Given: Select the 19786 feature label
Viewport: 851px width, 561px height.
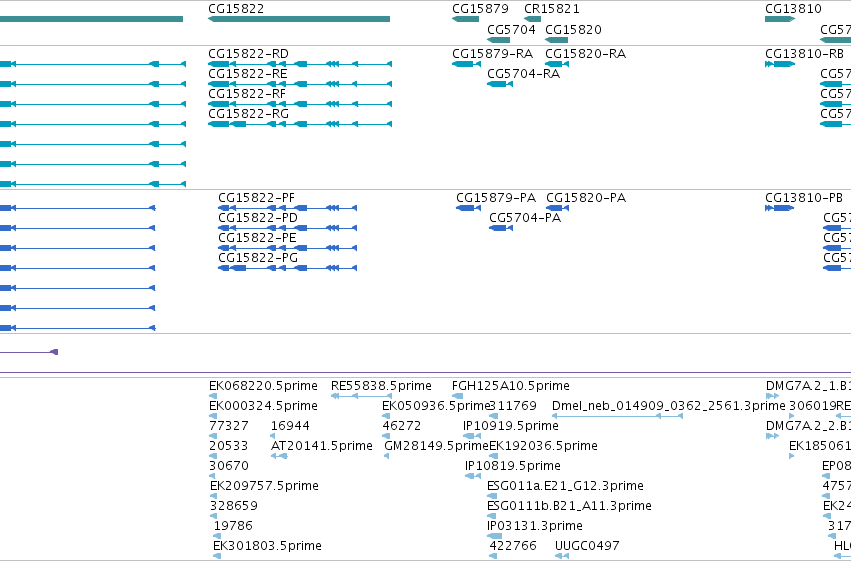Looking at the screenshot, I should [x=233, y=526].
